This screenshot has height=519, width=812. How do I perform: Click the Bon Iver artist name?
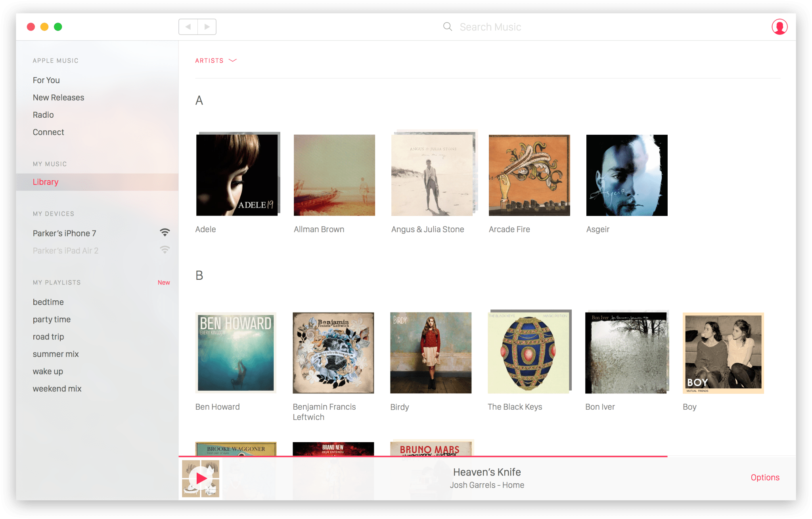(x=600, y=406)
